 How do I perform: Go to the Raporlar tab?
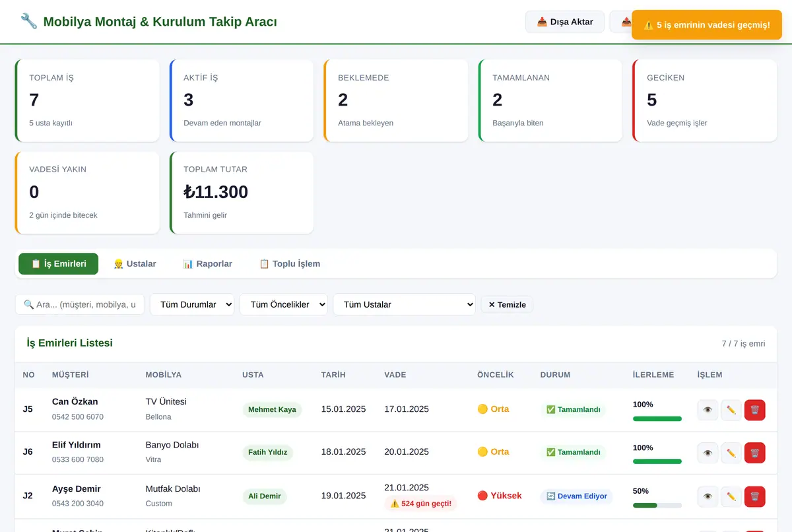[x=207, y=263]
